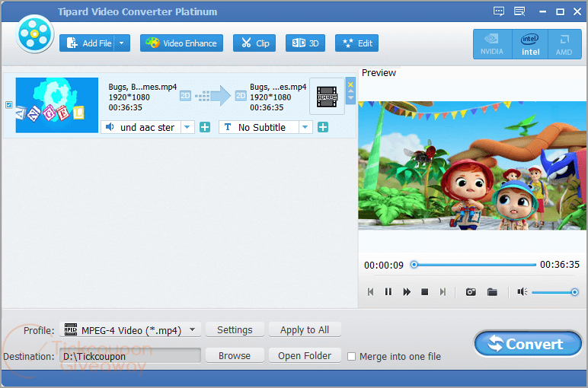The width and height of the screenshot is (588, 388).
Task: Toggle AMD acceleration
Action: (x=564, y=44)
